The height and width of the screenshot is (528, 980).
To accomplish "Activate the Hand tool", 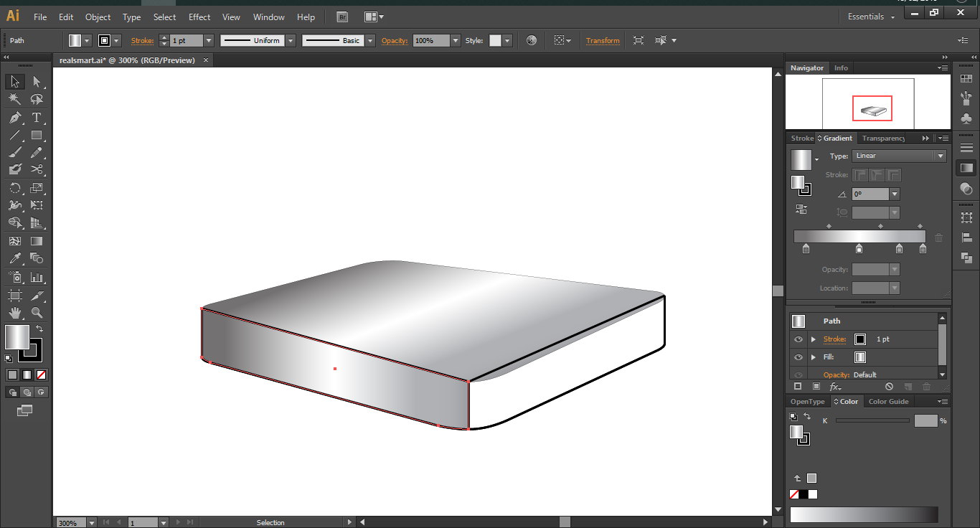I will [x=14, y=313].
